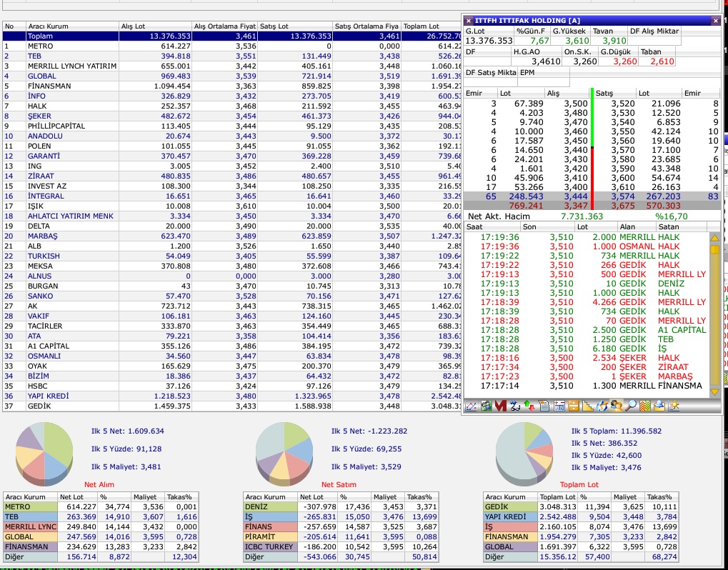Select the TURKISH broker row
Viewport: 728px width, 570px height.
232,256
